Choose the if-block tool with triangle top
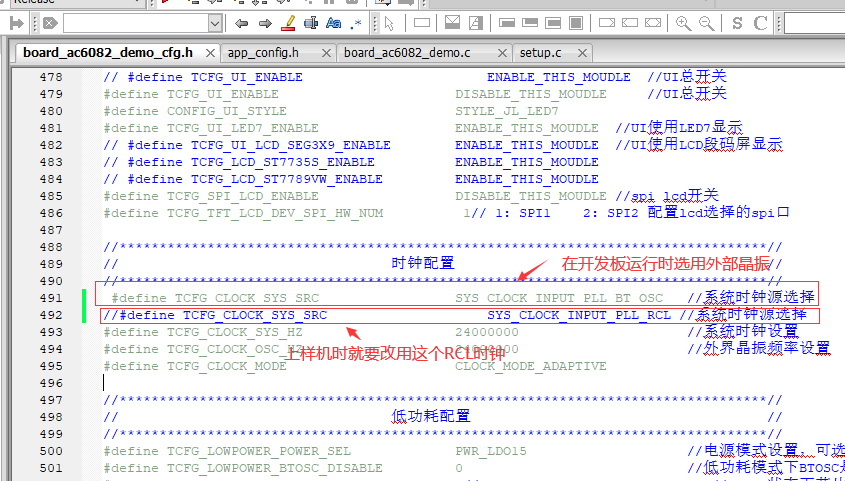 click(452, 23)
